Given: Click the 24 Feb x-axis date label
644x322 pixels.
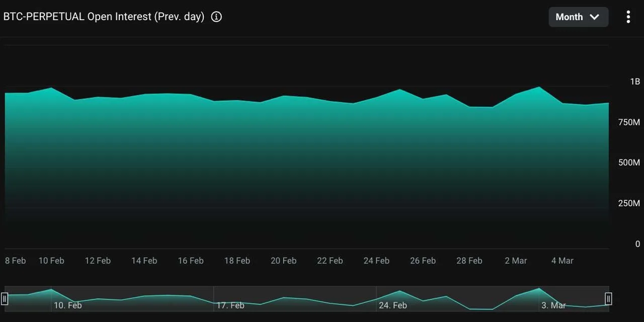Looking at the screenshot, I should point(376,261).
